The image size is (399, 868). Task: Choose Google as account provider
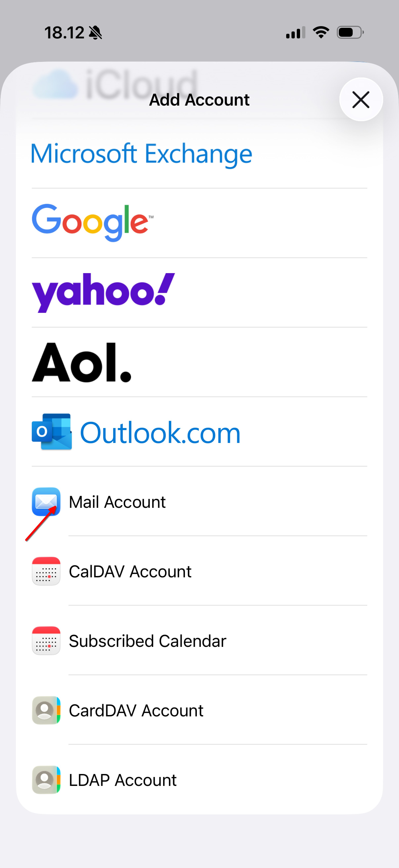point(199,223)
